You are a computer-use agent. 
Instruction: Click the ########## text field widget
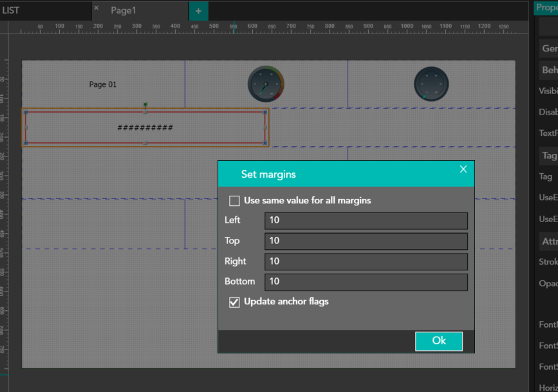145,127
